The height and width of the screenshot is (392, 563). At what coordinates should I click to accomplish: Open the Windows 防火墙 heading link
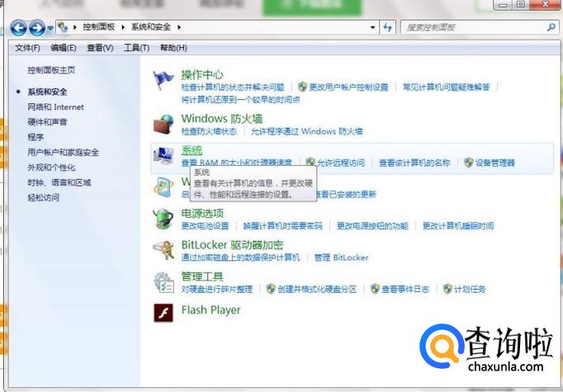[222, 119]
